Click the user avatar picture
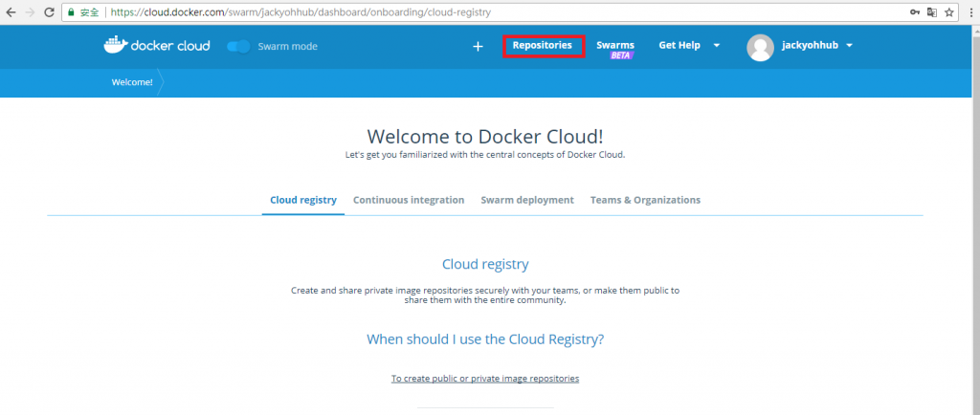 760,47
